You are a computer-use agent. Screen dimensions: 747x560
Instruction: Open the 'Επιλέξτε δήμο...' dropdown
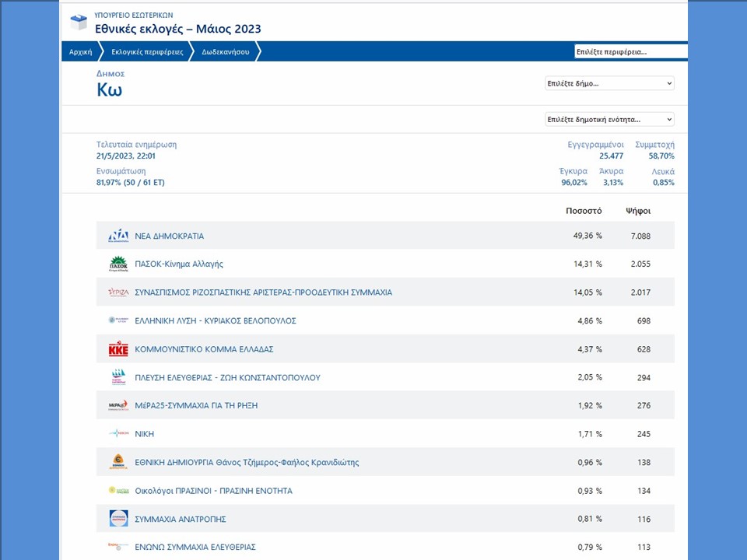(x=609, y=83)
